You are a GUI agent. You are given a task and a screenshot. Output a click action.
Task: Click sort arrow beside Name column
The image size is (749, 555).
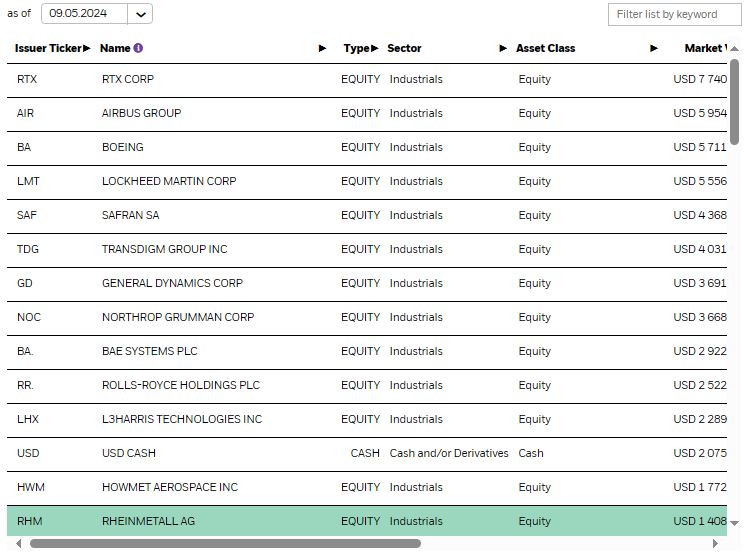click(x=322, y=48)
